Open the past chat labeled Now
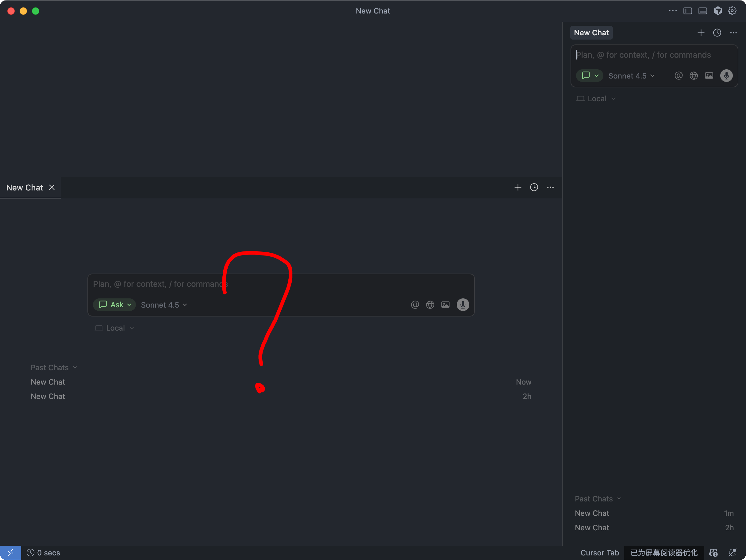This screenshot has height=560, width=746. [x=48, y=382]
